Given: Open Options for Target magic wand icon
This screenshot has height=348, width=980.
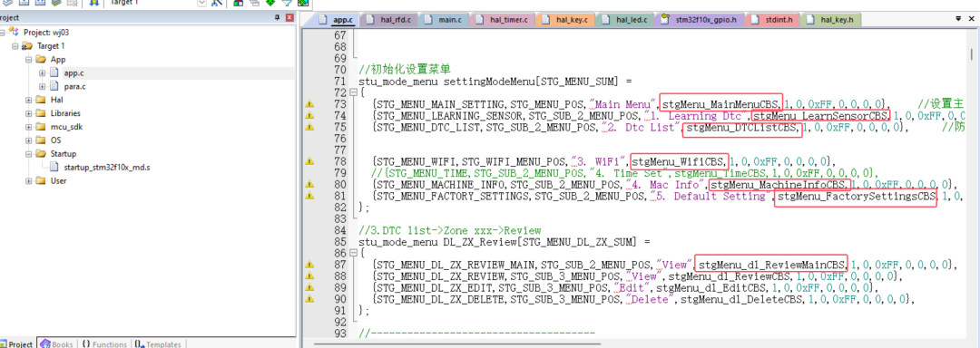Looking at the screenshot, I should [216, 3].
